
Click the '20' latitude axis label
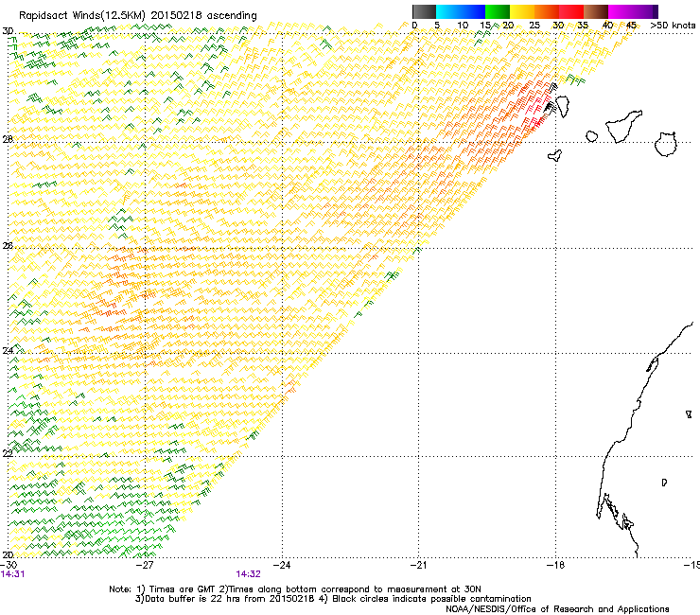click(x=8, y=554)
